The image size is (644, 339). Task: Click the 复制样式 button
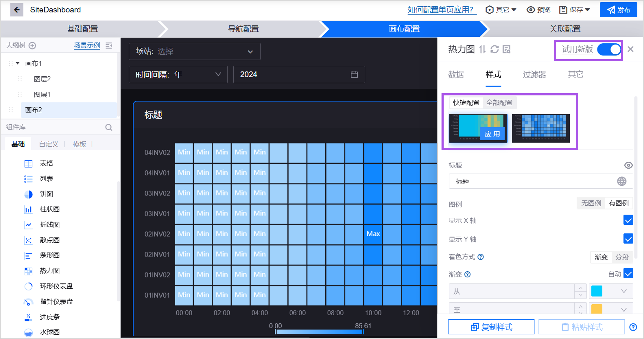[491, 327]
